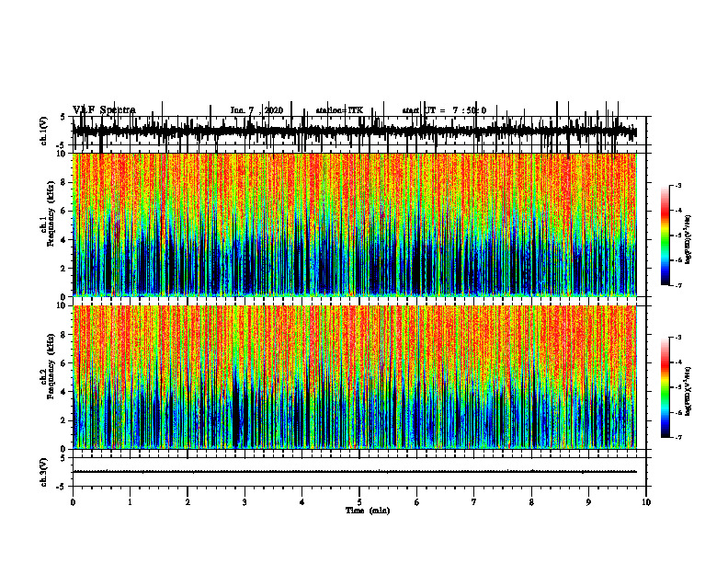Image resolution: width=728 pixels, height=563 pixels.
Task: Click the "4" minute tick on the time axis
Action: pyautogui.click(x=302, y=502)
